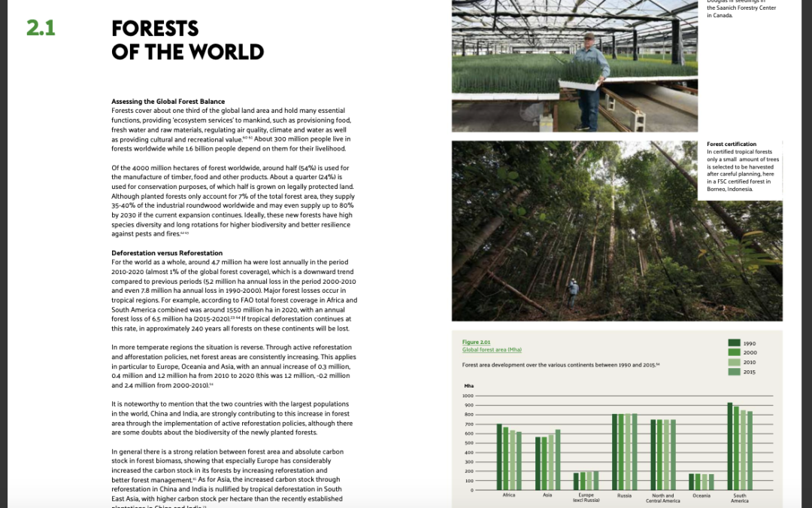Select the tropical forest photo
The height and width of the screenshot is (508, 812).
[x=617, y=231]
